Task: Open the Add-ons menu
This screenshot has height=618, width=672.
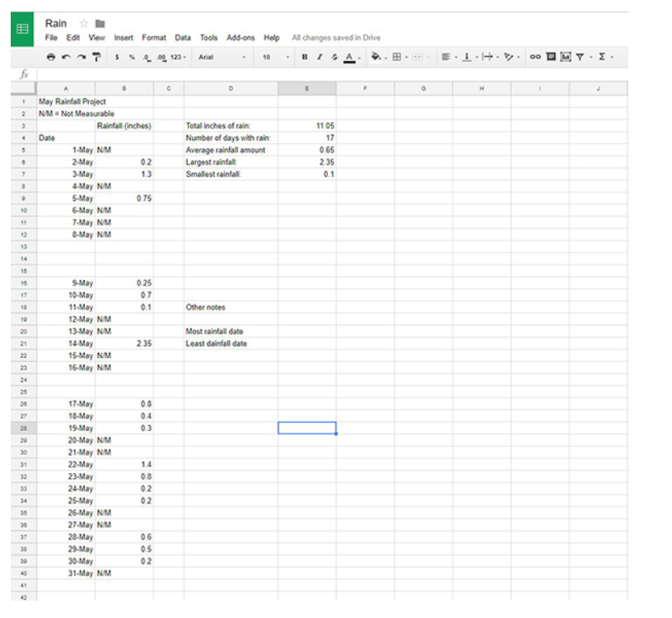Action: [240, 38]
